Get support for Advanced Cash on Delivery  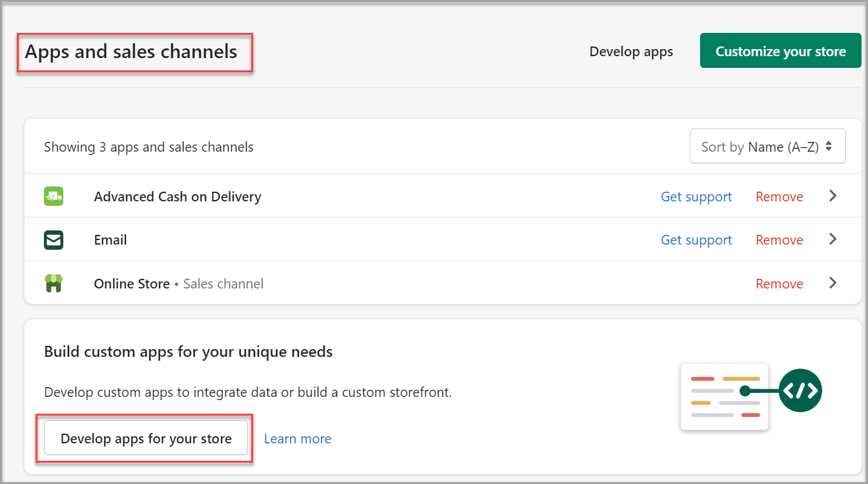696,197
